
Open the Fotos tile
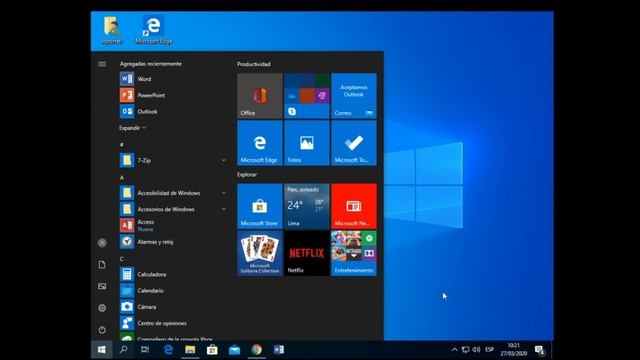307,143
